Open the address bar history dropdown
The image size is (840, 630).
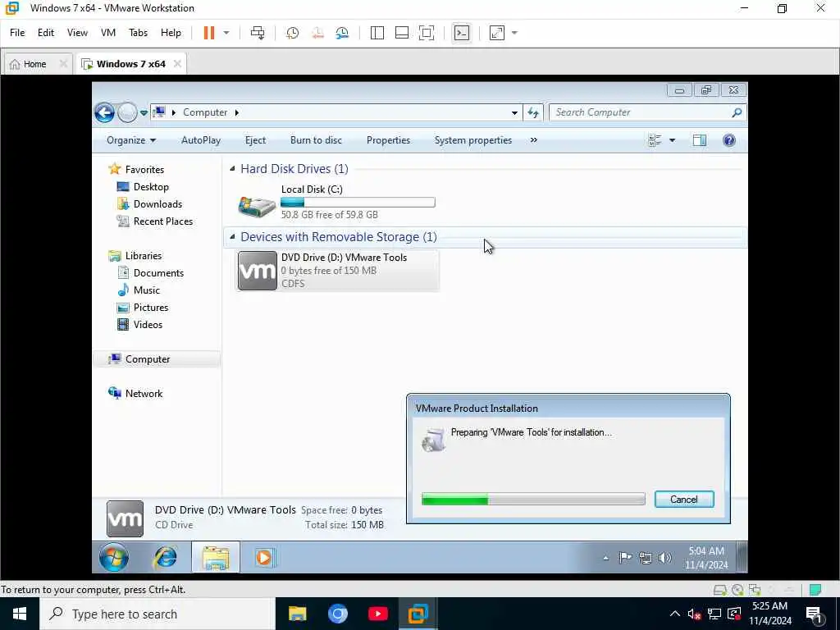click(x=514, y=112)
